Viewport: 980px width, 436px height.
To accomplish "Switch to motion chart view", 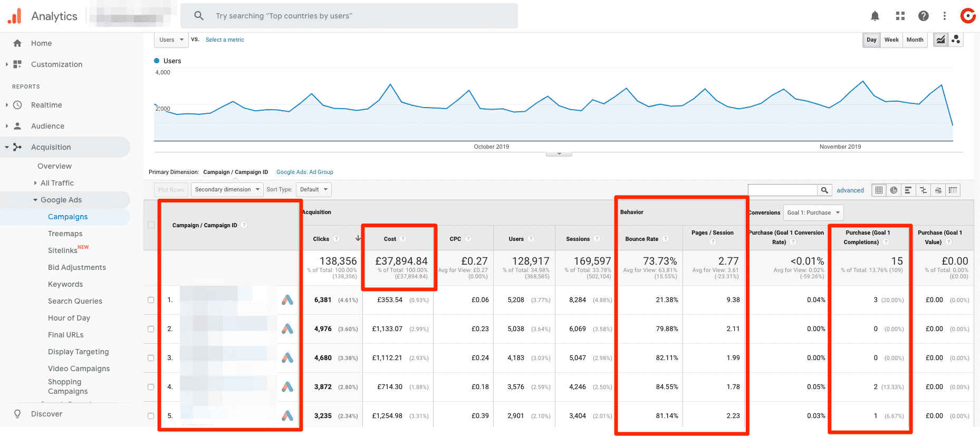I will (x=956, y=40).
